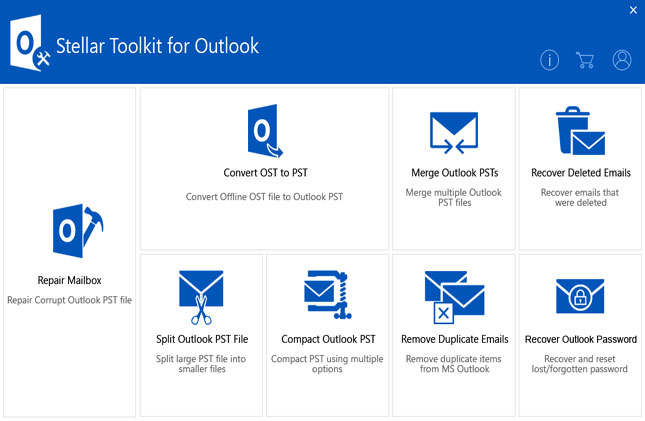Select the Compact Outlook PST title

tap(328, 339)
